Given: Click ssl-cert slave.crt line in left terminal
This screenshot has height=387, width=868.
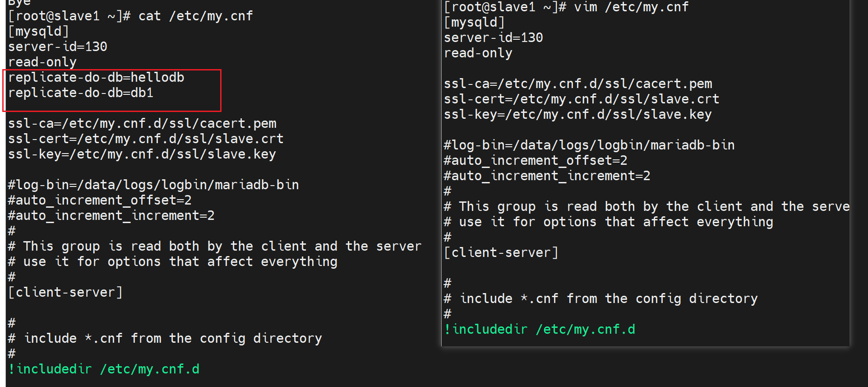Looking at the screenshot, I should pos(146,139).
